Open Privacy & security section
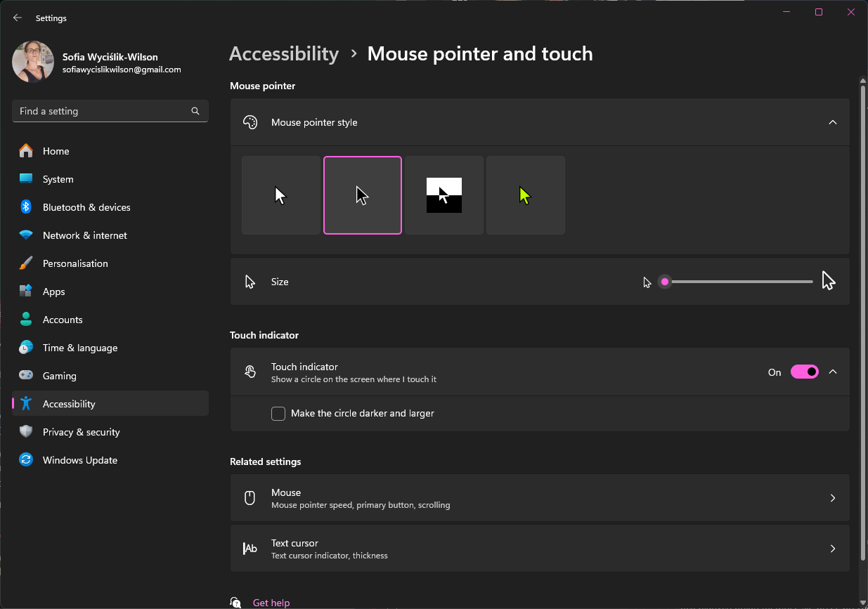 point(81,432)
